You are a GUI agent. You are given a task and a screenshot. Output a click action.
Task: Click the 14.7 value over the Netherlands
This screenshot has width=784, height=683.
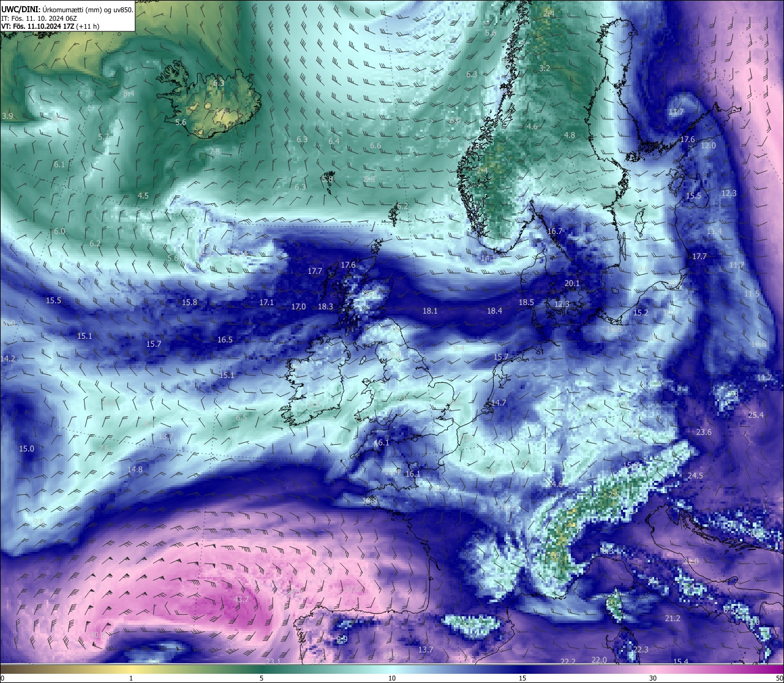pos(499,402)
